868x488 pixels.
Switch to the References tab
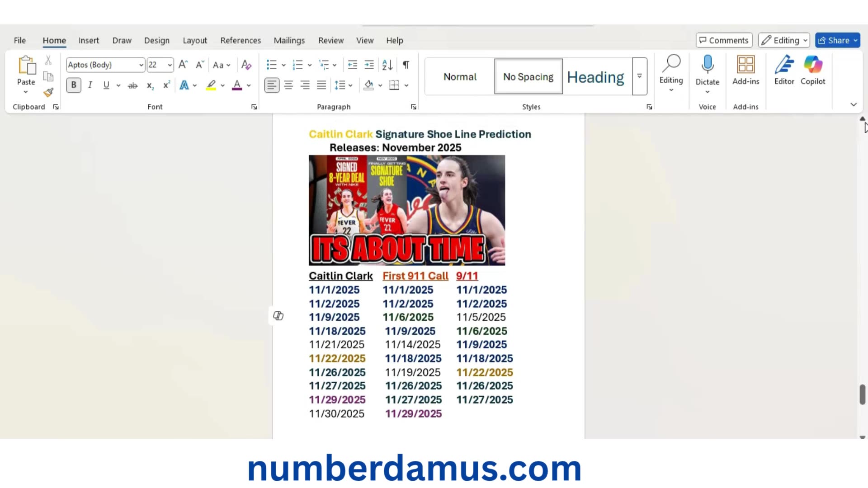pyautogui.click(x=241, y=41)
